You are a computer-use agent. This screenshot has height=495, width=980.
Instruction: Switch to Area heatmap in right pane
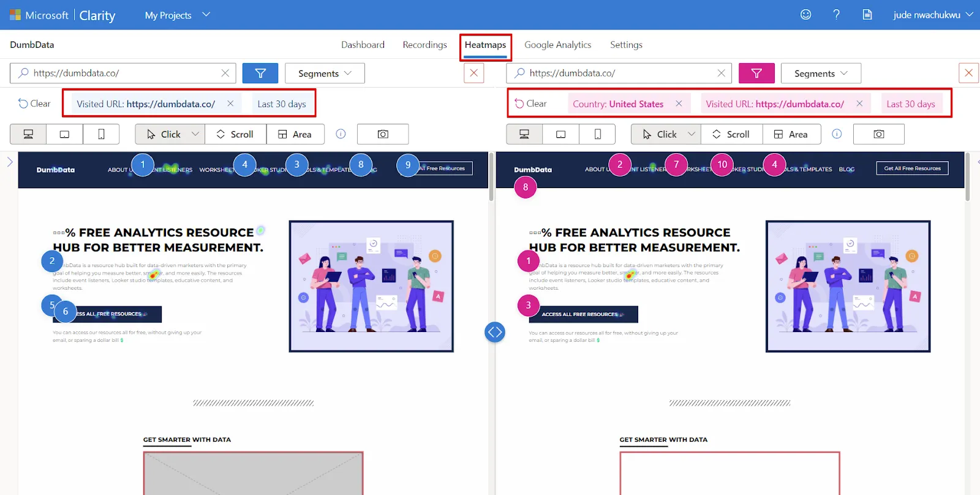point(791,134)
